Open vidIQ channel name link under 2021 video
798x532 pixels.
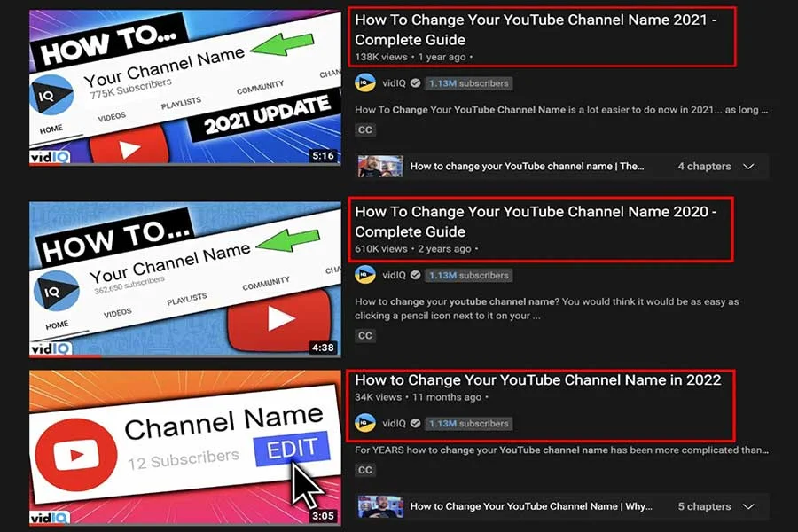[394, 83]
